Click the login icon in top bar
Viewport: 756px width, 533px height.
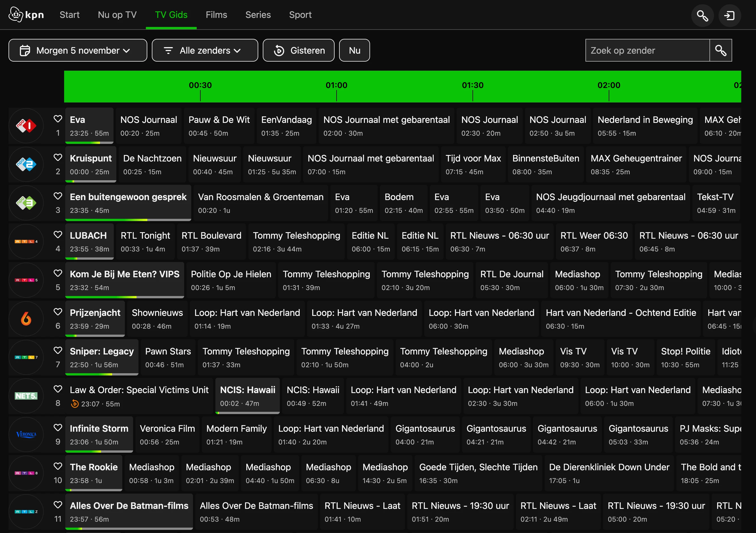[729, 16]
